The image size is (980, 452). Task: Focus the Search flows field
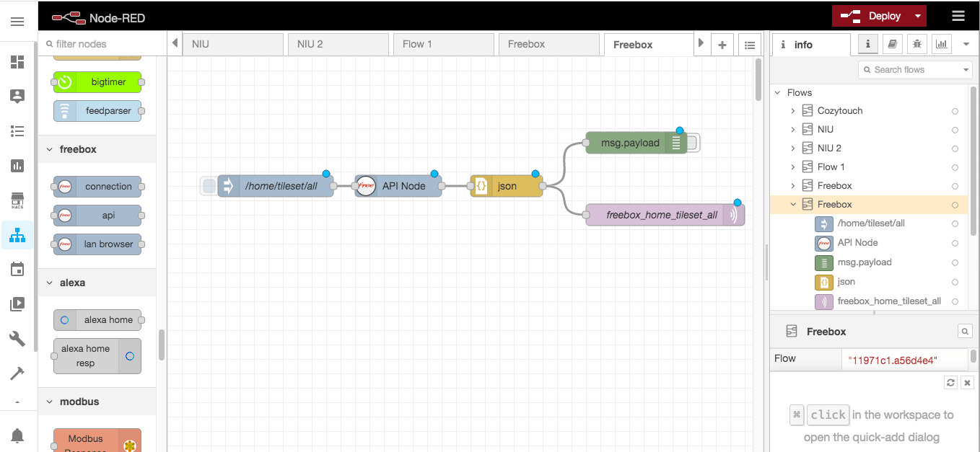click(x=909, y=70)
